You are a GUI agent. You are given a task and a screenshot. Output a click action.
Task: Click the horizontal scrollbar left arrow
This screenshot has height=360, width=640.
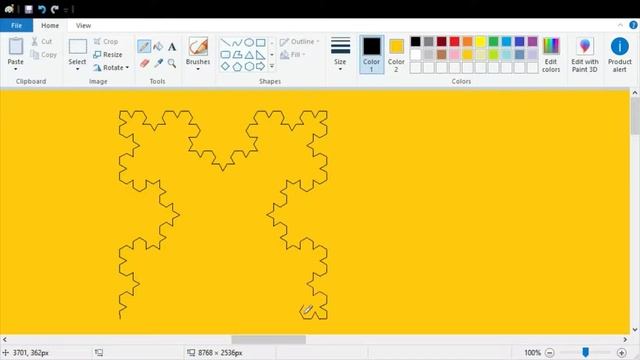click(4, 340)
